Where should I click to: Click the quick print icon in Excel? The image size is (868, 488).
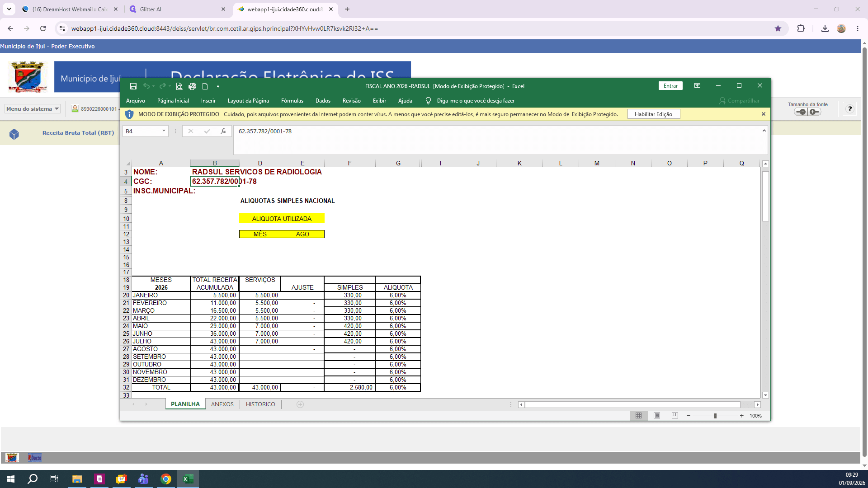192,86
